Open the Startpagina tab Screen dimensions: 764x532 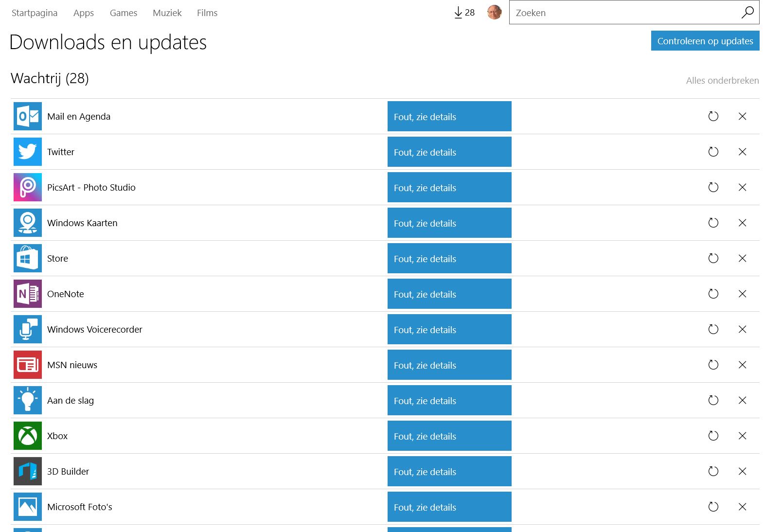coord(35,13)
